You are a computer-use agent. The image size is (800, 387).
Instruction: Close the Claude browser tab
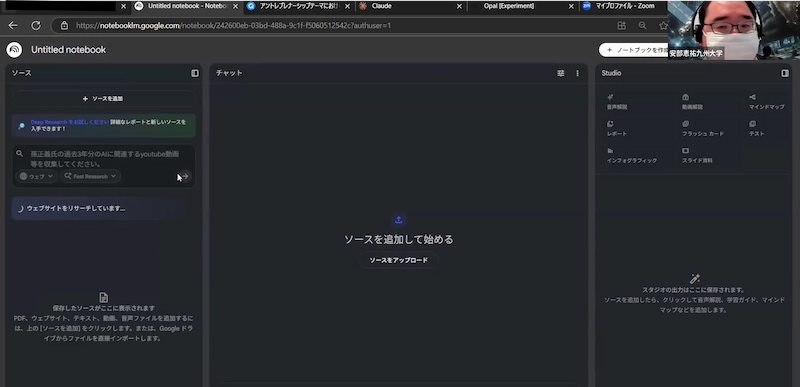pos(459,7)
